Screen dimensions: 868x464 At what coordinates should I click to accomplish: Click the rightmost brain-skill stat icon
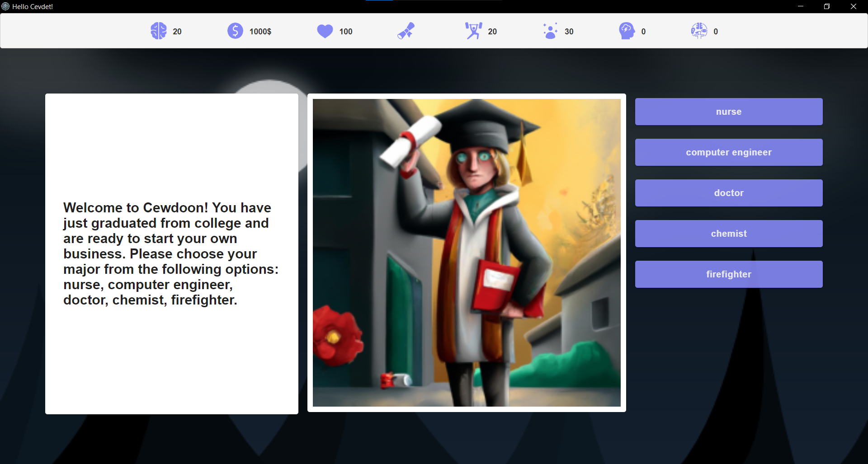click(699, 31)
